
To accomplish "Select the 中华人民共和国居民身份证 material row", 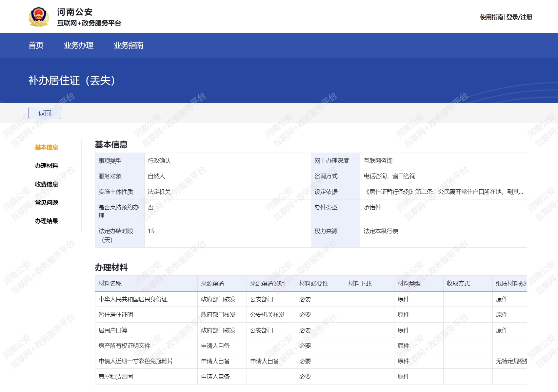I will (x=133, y=299).
